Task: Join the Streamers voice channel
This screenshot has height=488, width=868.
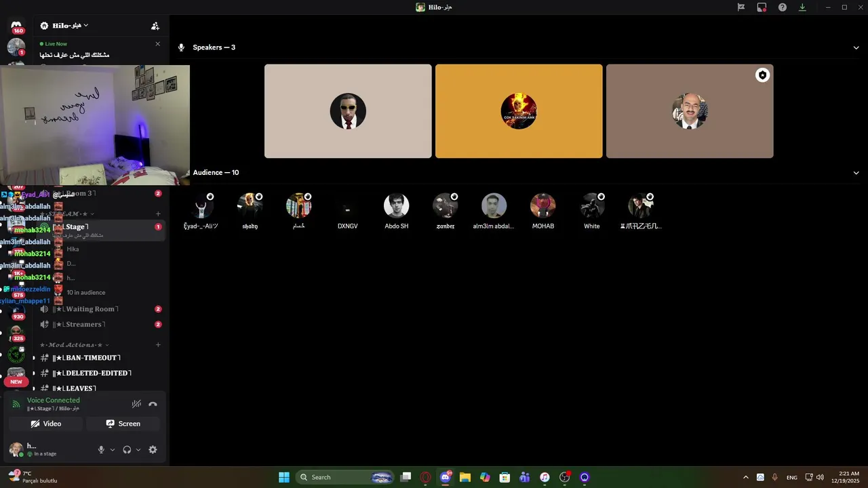Action: tap(100, 325)
